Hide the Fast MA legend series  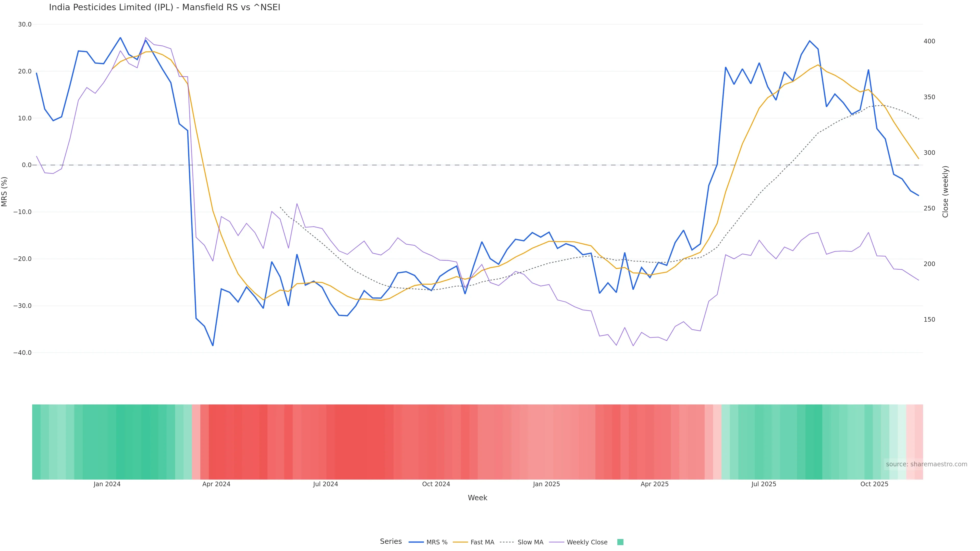(x=482, y=542)
